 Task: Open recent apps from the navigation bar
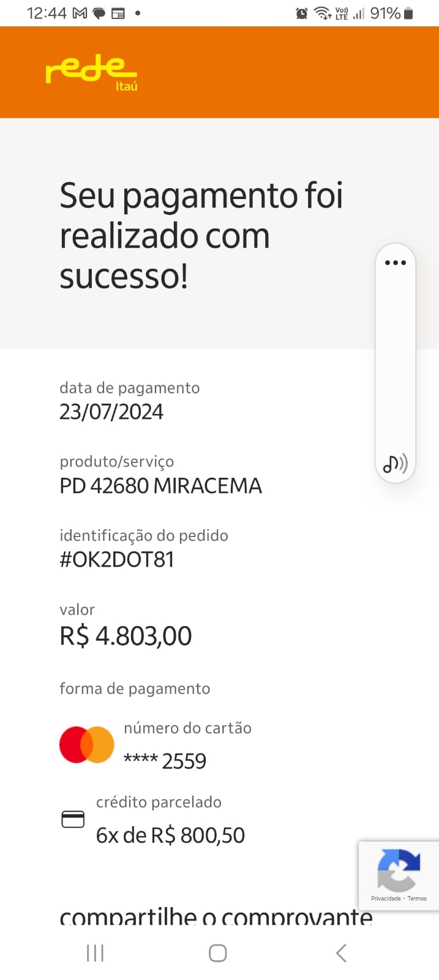(x=95, y=953)
